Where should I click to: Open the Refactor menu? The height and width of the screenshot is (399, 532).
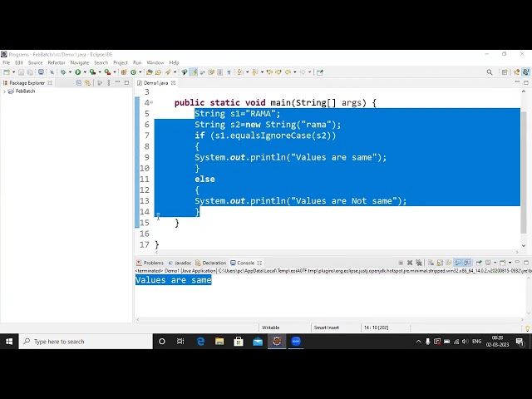tap(57, 62)
